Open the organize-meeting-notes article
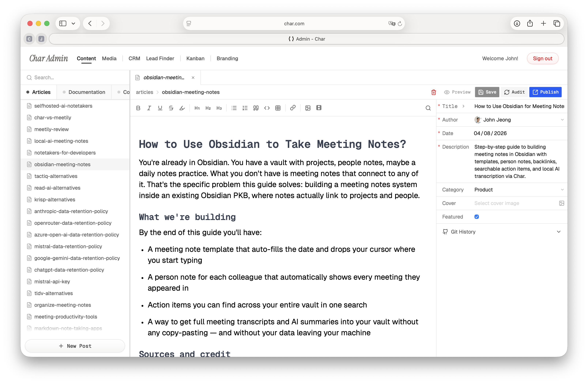 pyautogui.click(x=75, y=305)
